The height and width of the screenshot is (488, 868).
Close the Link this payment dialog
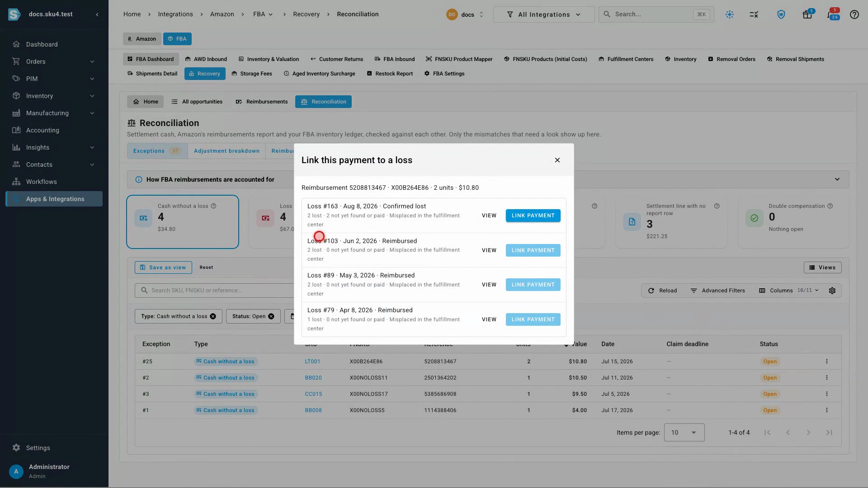[557, 160]
